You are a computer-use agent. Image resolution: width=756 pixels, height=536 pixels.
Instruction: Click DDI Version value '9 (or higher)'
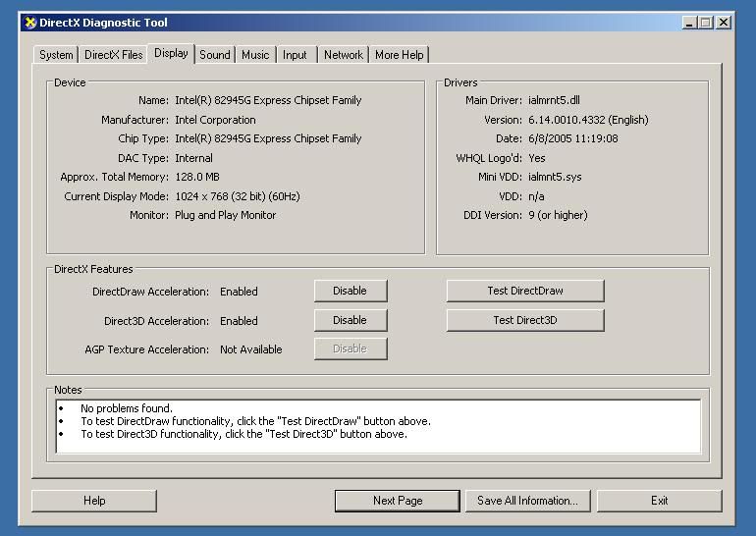[x=558, y=215]
